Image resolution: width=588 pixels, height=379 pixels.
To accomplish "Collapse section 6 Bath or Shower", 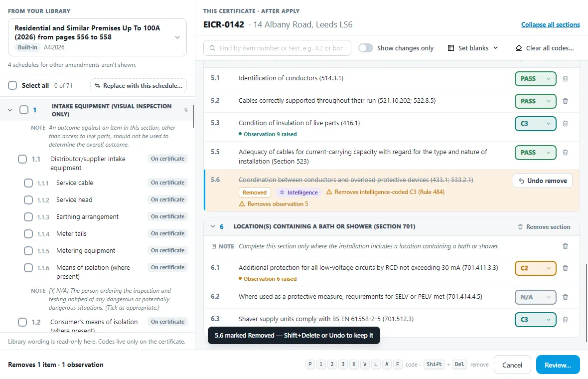I will coord(213,226).
